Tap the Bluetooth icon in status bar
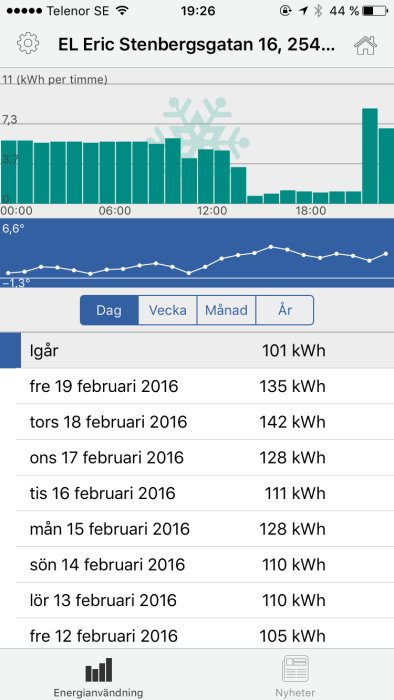This screenshot has height=700, width=394. point(318,11)
